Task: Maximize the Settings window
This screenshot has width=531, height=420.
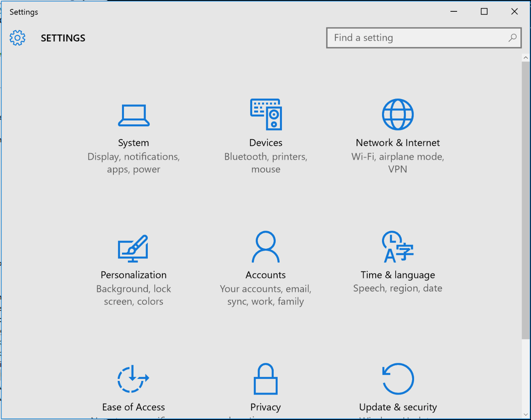Action: pyautogui.click(x=484, y=12)
